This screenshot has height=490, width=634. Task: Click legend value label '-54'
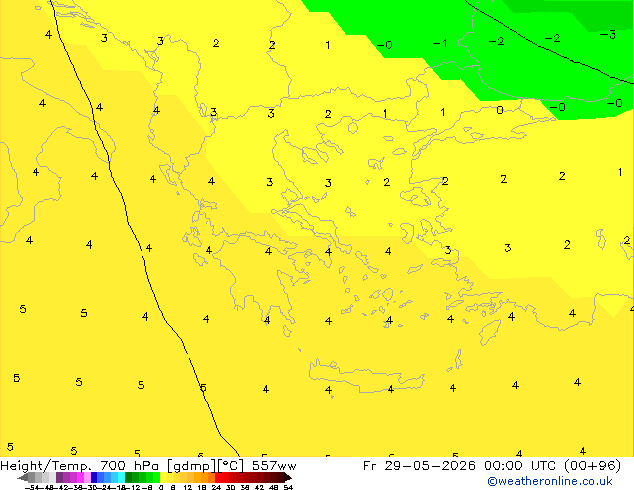[32, 488]
